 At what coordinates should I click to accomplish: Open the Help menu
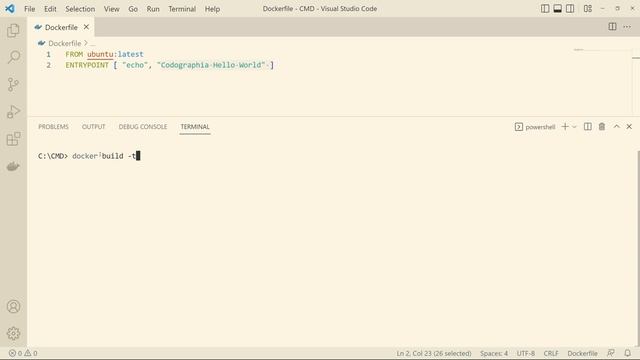click(x=212, y=9)
